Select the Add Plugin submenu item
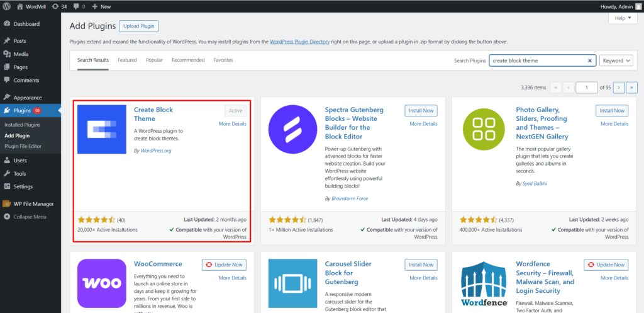 (x=17, y=135)
